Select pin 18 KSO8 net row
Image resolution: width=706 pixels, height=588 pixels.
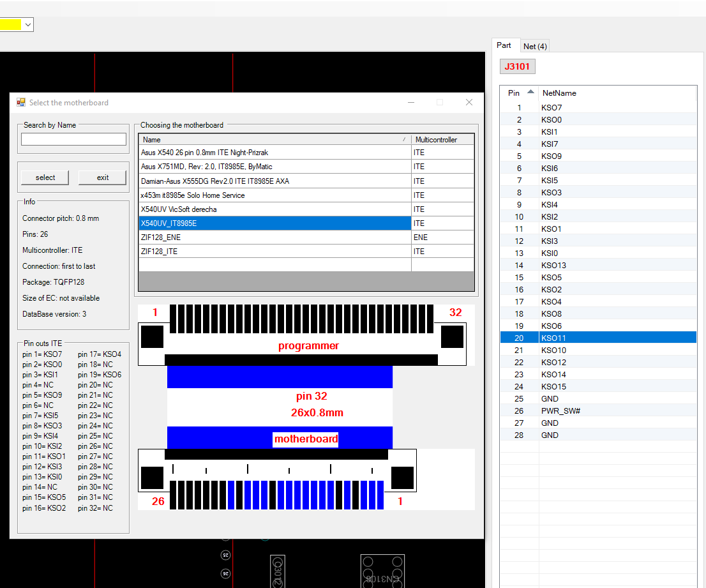(x=598, y=314)
